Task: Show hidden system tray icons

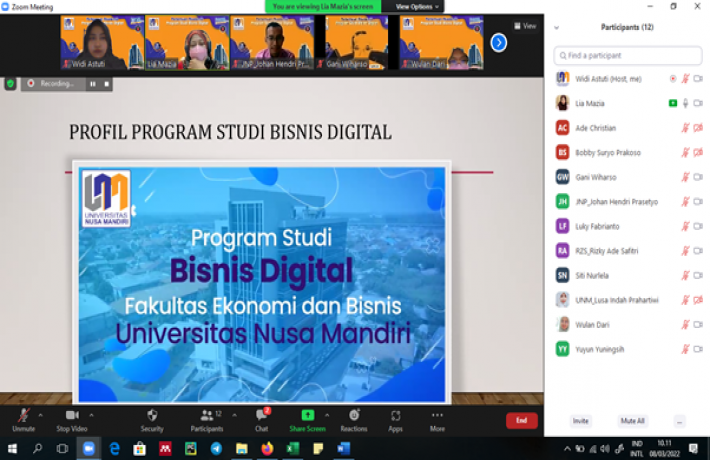Action: (567, 449)
